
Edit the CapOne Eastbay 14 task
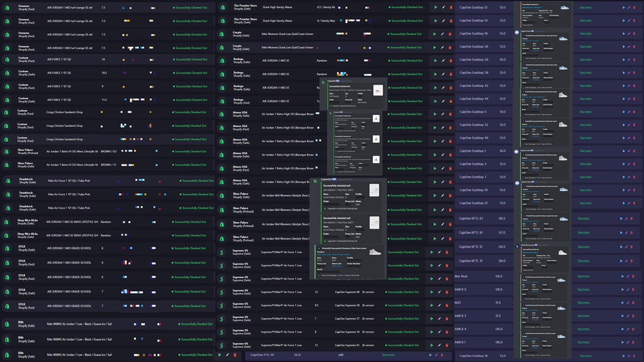click(630, 20)
